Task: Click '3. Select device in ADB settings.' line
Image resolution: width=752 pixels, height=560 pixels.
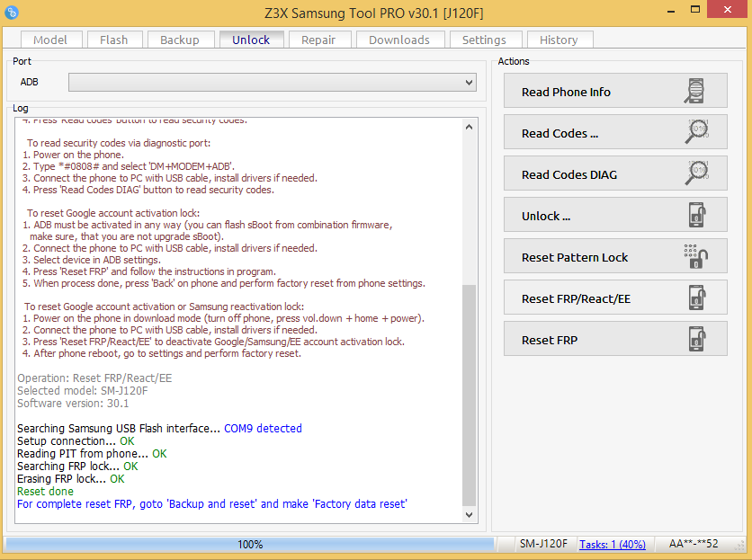Action: pos(91,260)
